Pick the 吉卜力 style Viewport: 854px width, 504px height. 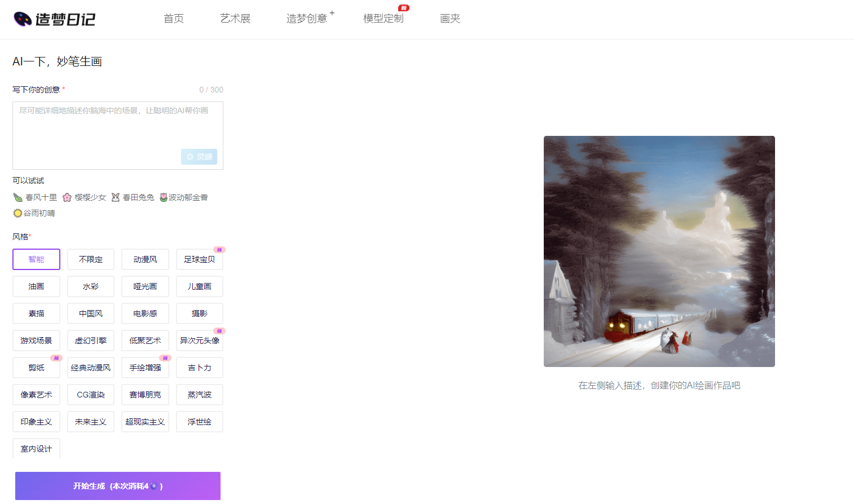(200, 368)
